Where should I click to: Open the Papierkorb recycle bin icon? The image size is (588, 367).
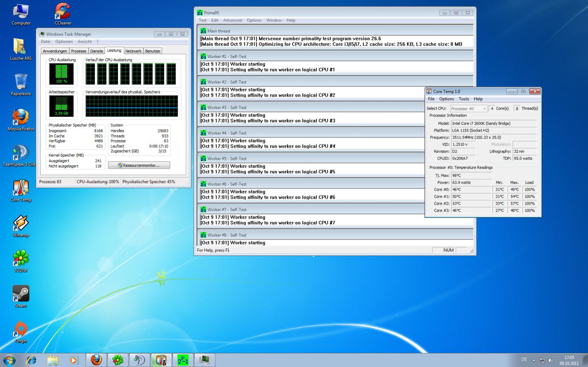[x=21, y=84]
